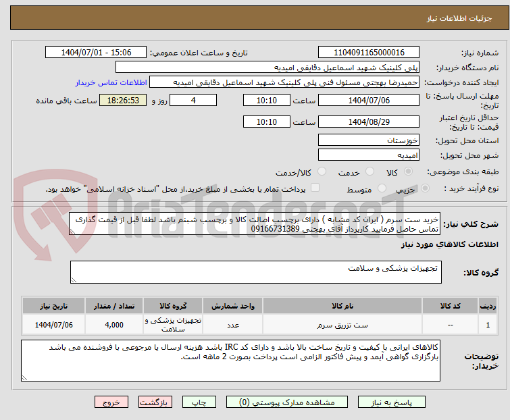Open اطلاعات تماس خریدار link
Screen dimensions: 510x420
(111, 82)
